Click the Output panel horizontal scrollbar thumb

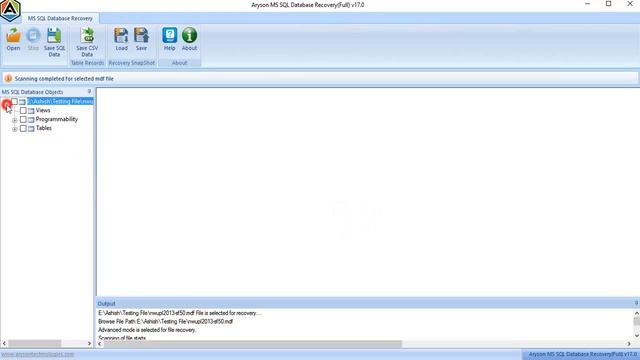pyautogui.click(x=253, y=344)
